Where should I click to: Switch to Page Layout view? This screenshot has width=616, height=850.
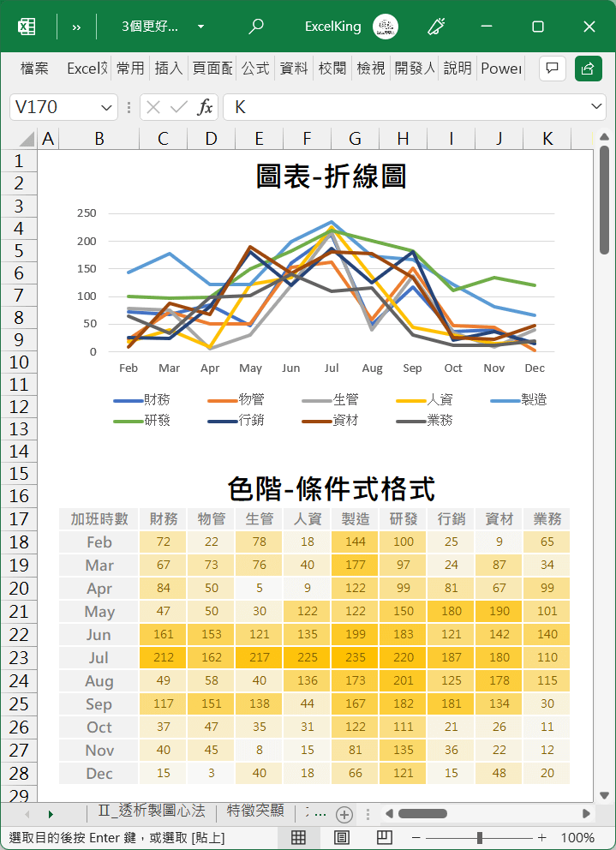(342, 837)
